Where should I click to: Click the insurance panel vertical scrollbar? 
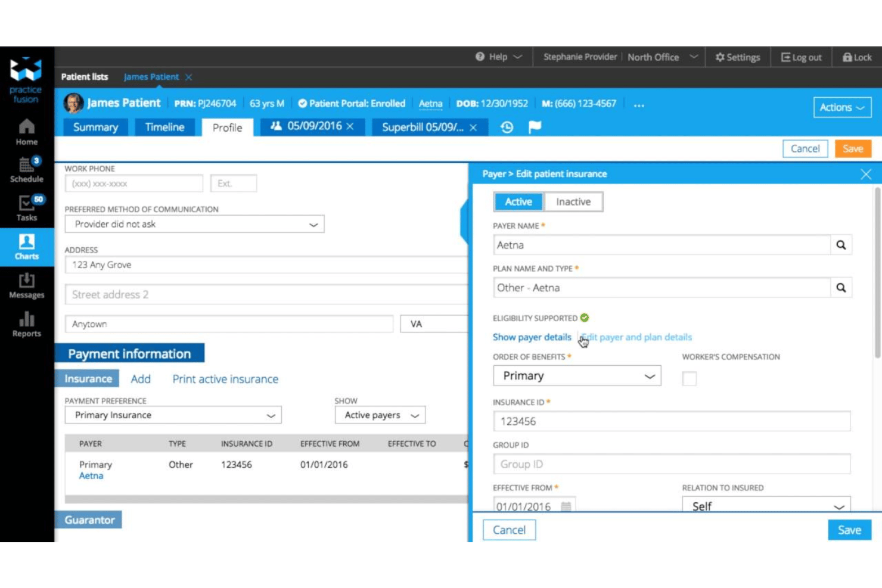point(877,272)
